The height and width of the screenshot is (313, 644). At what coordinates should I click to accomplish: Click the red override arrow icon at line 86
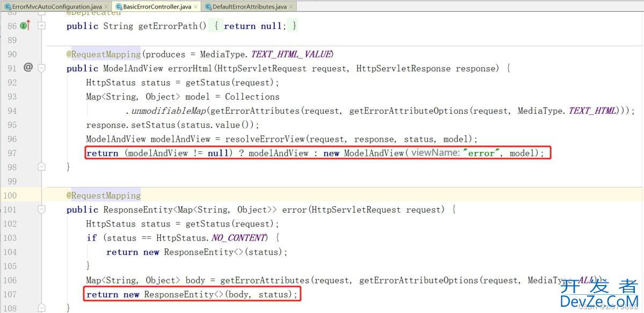(28, 24)
